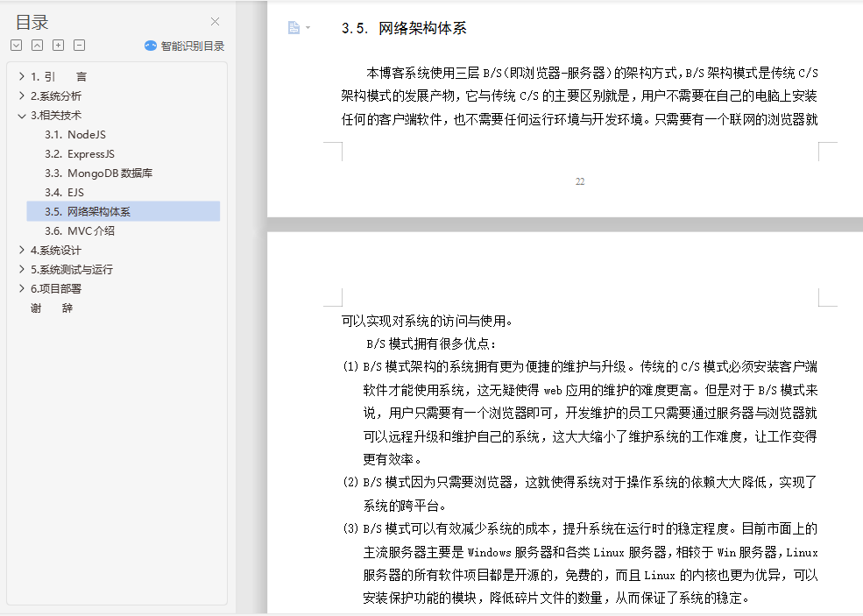Image resolution: width=863 pixels, height=616 pixels.
Task: Click the minus demote-level icon in outline toolbar
Action: click(x=79, y=46)
